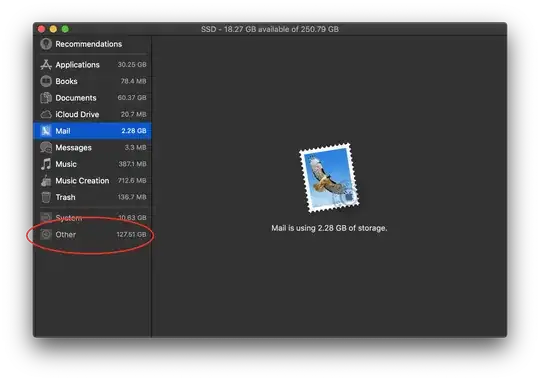Select the Other sidebar icon
540x381 pixels.
(46, 234)
